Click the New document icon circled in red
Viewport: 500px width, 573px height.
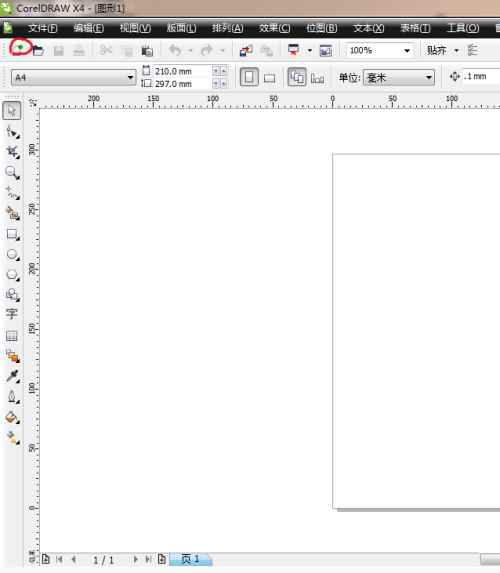(20, 47)
